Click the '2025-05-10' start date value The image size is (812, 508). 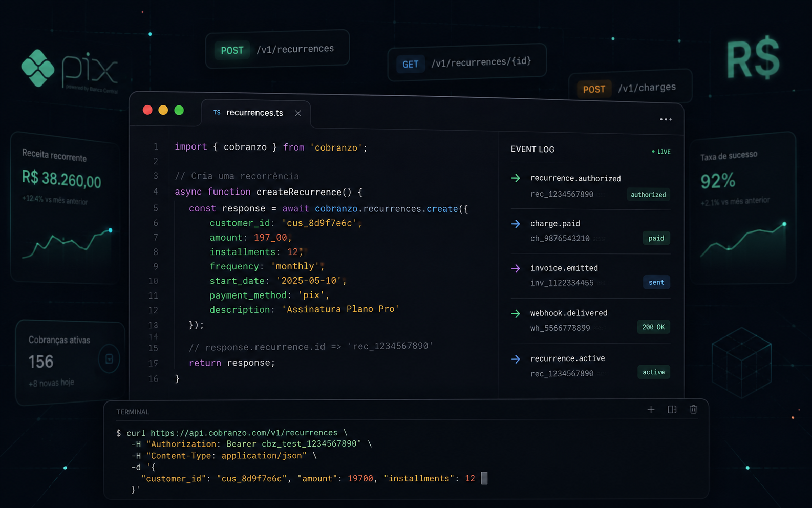(x=309, y=281)
